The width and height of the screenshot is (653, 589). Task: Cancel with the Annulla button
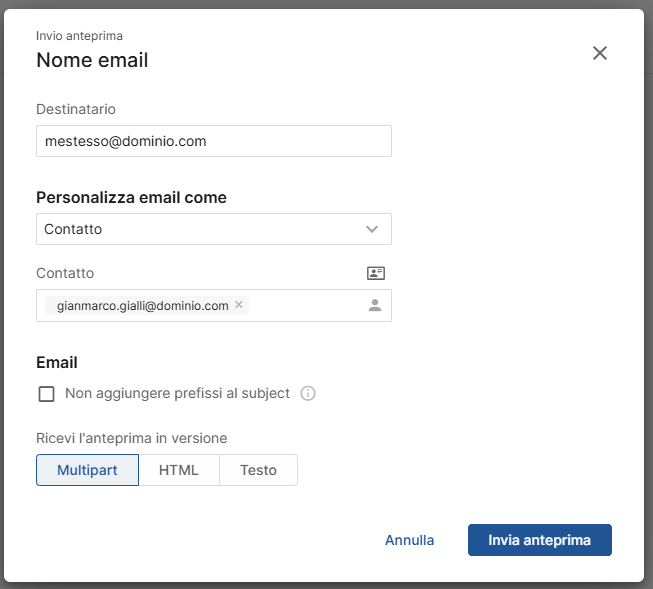[x=410, y=540]
